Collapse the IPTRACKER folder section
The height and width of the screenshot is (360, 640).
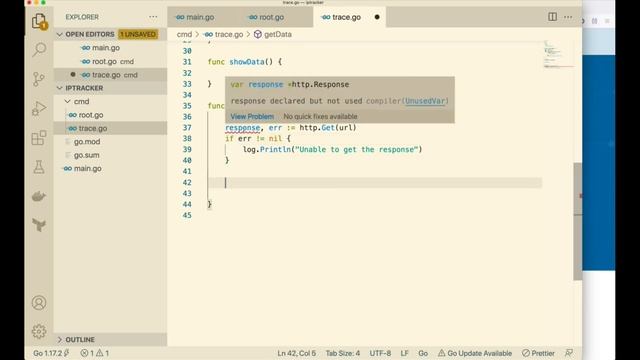[x=84, y=88]
